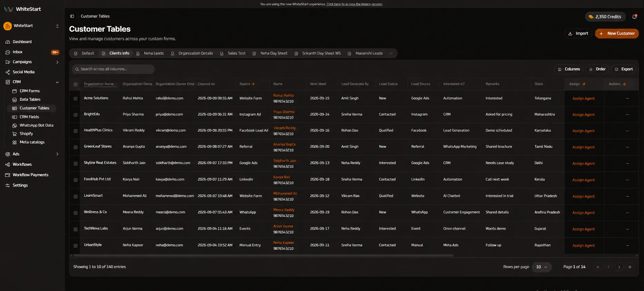The width and height of the screenshot is (644, 291).
Task: Click the Social Media sidebar icon
Action: (x=8, y=72)
